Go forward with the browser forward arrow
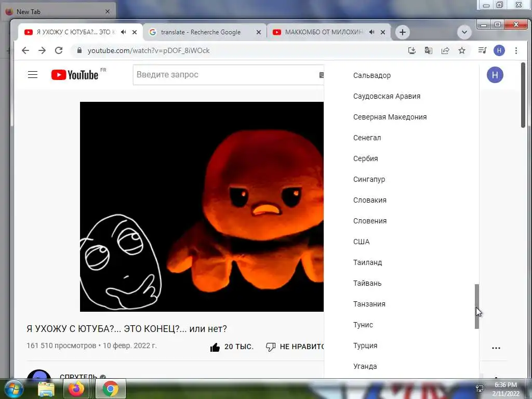Screen dimensions: 532x399 42,50
